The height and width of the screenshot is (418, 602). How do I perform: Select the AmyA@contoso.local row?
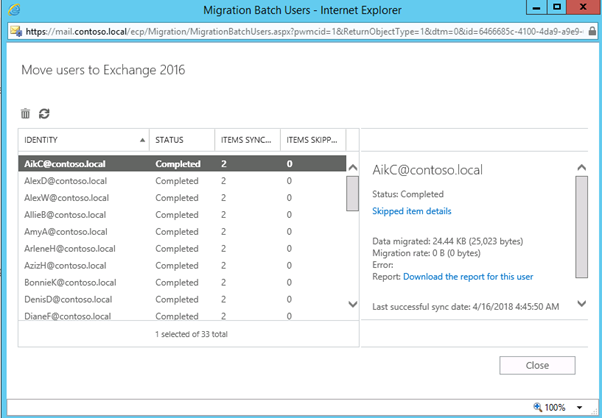[182, 231]
